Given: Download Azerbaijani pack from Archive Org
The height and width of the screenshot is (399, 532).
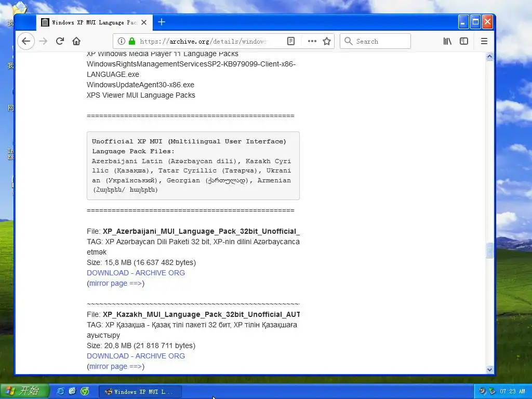Looking at the screenshot, I should click(x=136, y=273).
